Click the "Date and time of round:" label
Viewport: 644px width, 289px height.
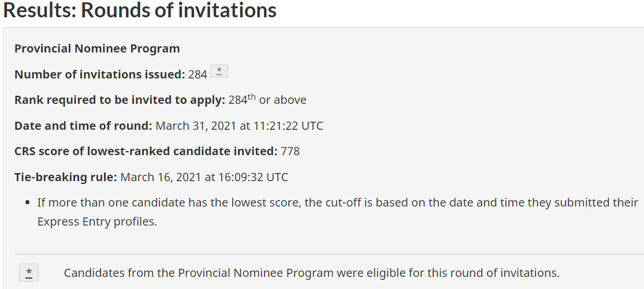pos(83,126)
